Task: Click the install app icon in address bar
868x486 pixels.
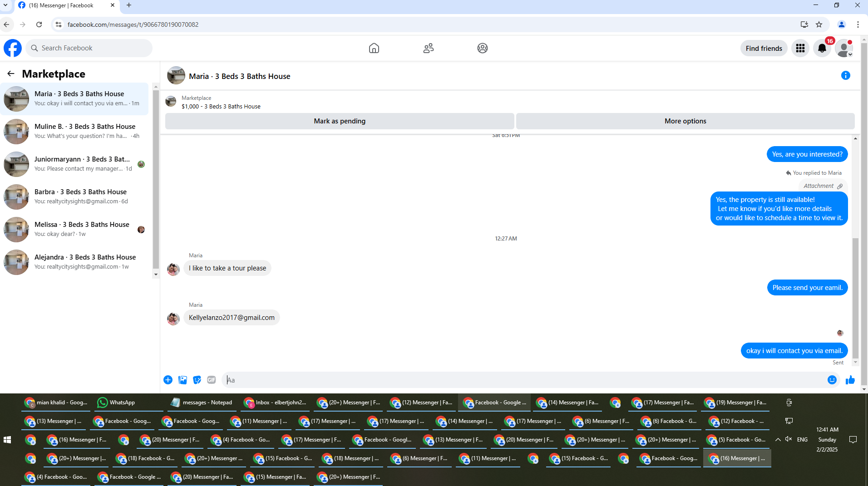Action: [x=804, y=25]
